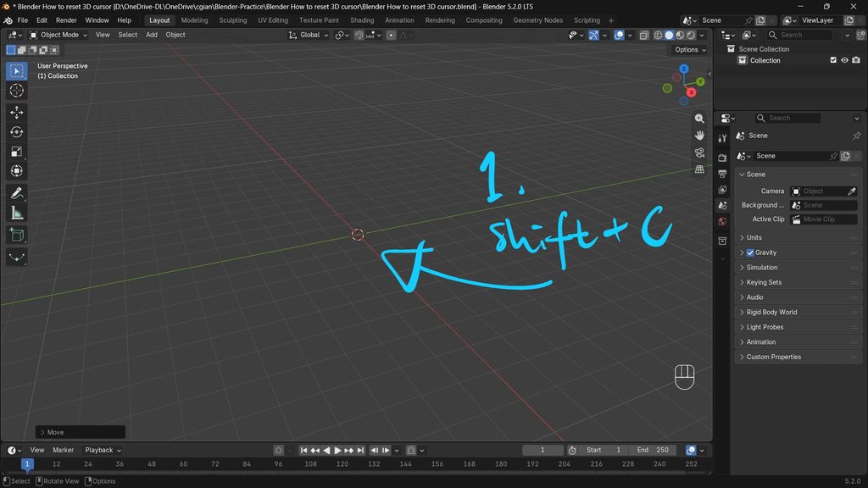Open the World properties tab
This screenshot has height=488, width=868.
coord(722,221)
